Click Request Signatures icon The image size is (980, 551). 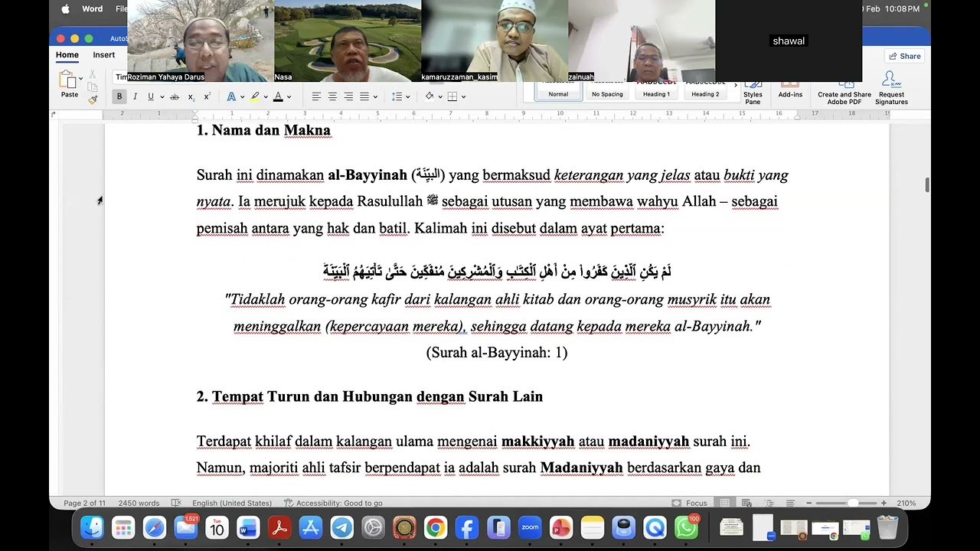891,88
